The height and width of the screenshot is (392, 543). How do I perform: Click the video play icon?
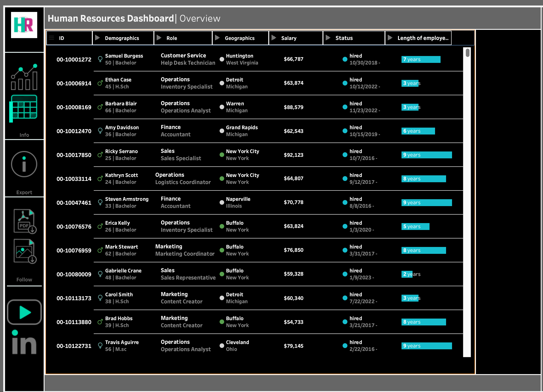coord(24,312)
